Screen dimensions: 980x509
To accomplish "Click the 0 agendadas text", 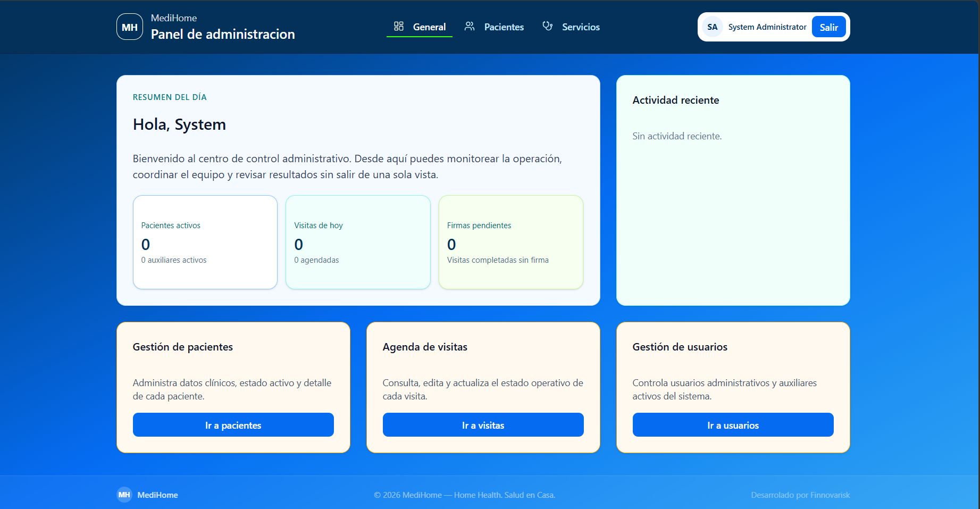I will click(x=316, y=260).
